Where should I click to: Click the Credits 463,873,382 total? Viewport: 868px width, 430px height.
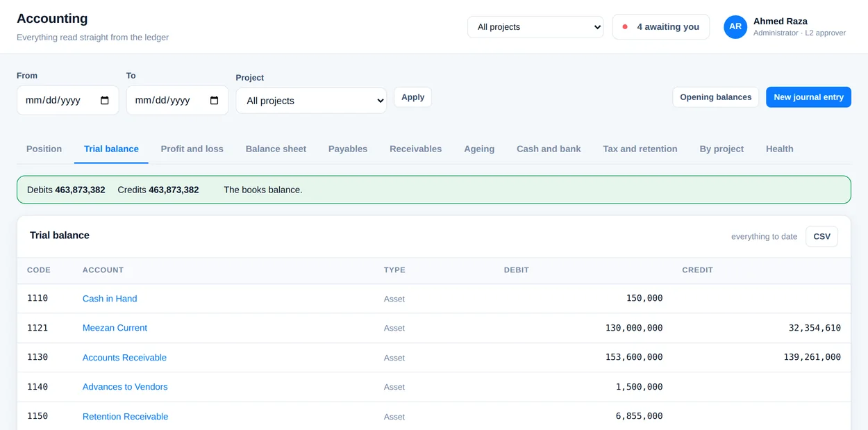158,190
